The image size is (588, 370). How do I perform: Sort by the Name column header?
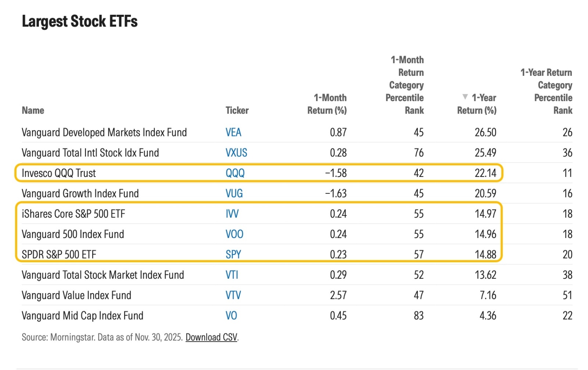(33, 110)
